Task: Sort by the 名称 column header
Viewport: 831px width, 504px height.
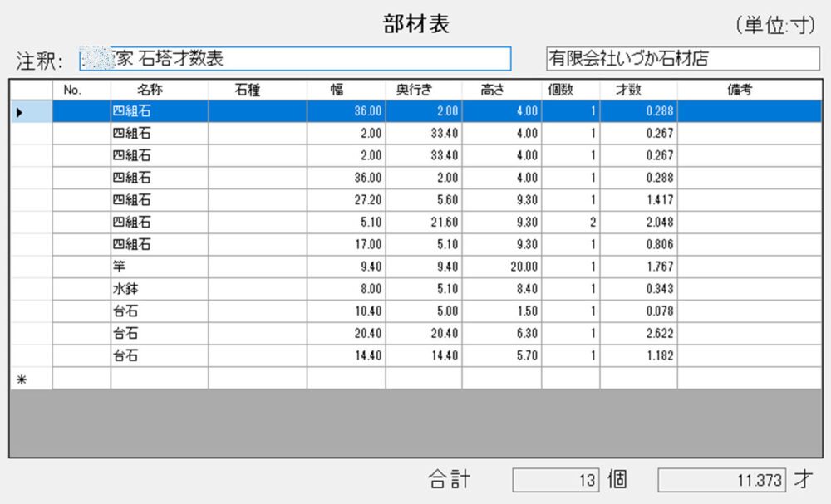Action: 159,90
